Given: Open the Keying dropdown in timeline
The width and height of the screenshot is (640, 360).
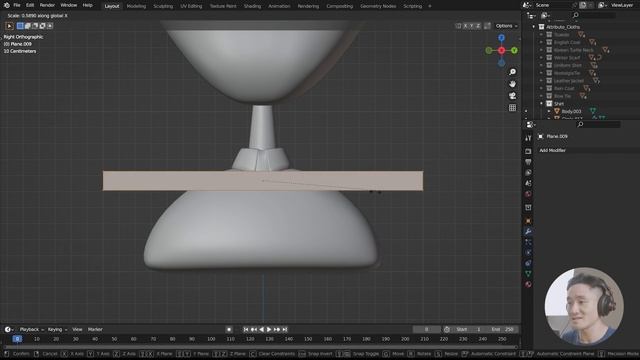Looking at the screenshot, I should coord(57,329).
